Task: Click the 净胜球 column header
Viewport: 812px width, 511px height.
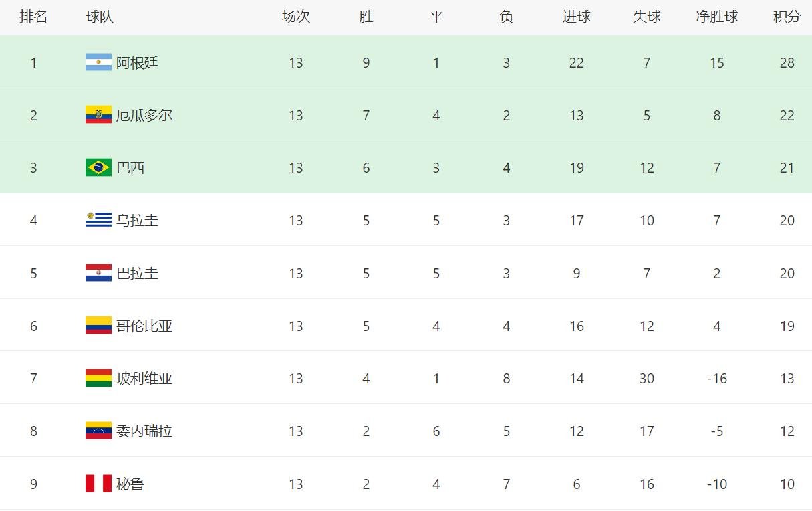Action: tap(716, 17)
